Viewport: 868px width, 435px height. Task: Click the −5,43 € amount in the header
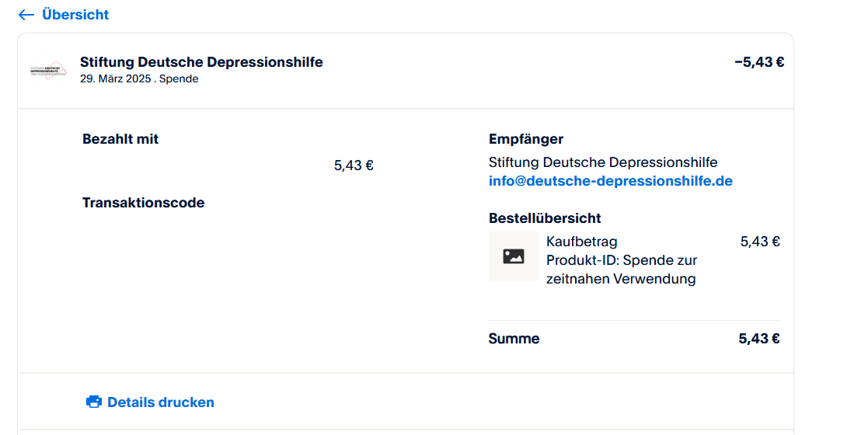(758, 62)
